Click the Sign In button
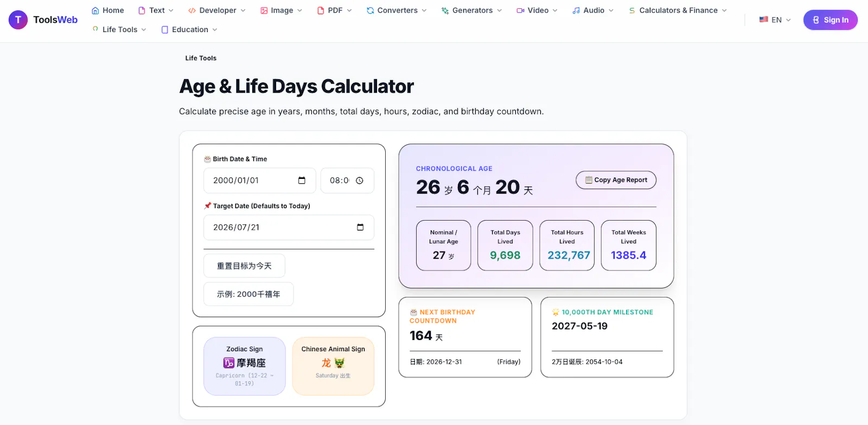This screenshot has height=425, width=868. coord(830,20)
